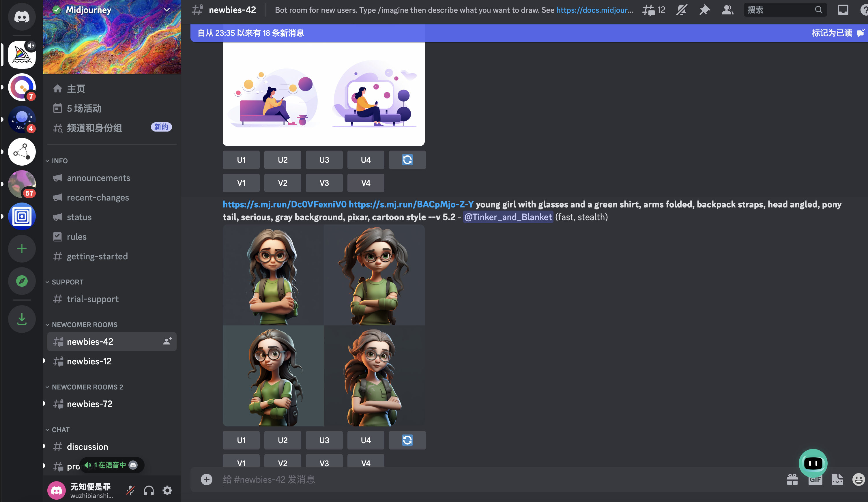Open the recent-changes channel
This screenshot has width=868, height=502.
click(x=112, y=198)
